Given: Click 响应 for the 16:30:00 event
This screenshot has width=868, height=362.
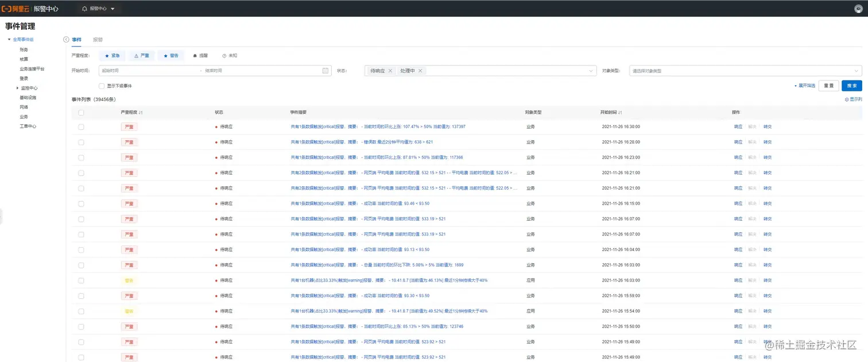Looking at the screenshot, I should click(738, 126).
